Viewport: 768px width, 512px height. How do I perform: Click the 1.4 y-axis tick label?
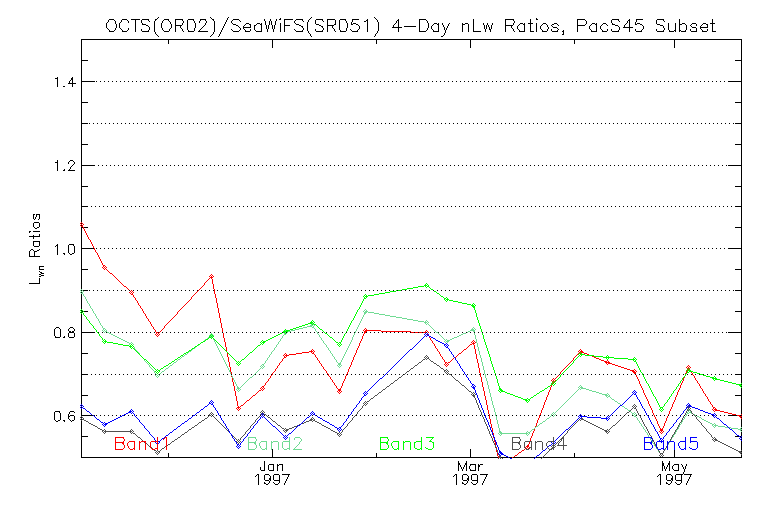65,82
